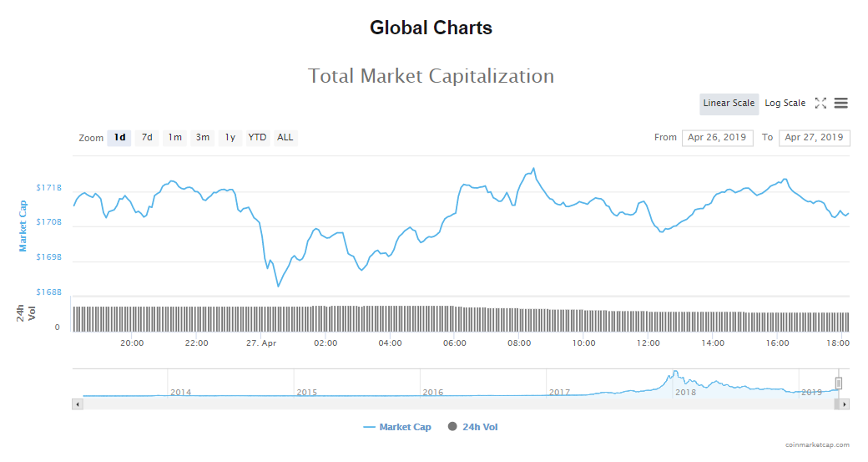This screenshot has height=462, width=868.
Task: Set zoom to 3m
Action: coord(203,137)
